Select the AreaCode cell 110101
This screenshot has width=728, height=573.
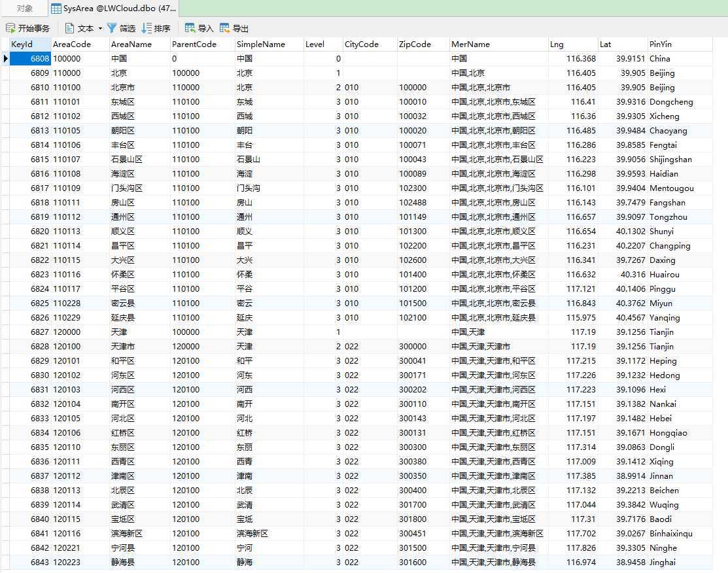(80, 101)
